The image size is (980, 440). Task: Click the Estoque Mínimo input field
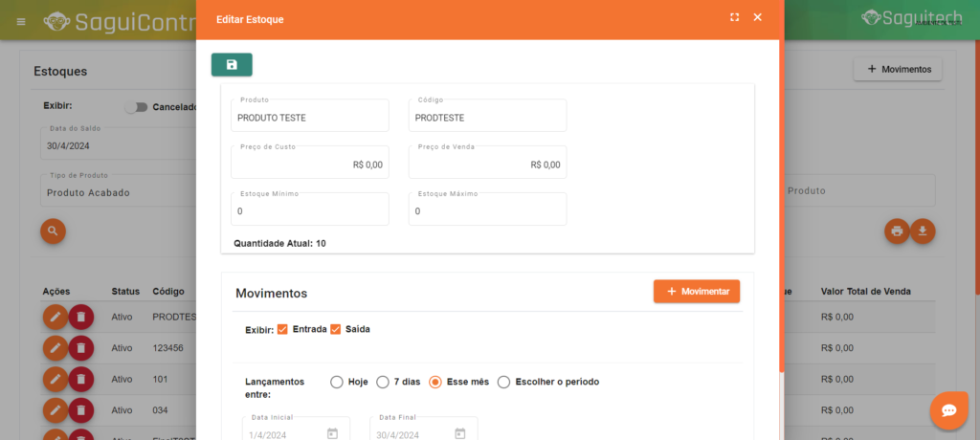tap(309, 210)
